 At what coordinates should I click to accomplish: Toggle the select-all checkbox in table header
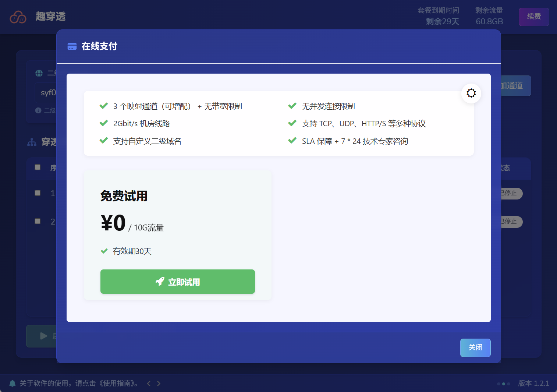click(38, 167)
